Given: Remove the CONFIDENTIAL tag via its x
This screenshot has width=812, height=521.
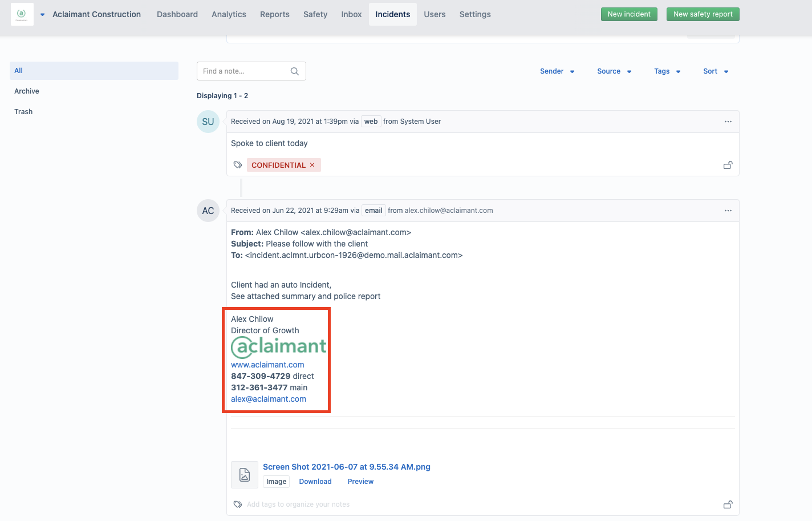Looking at the screenshot, I should pos(312,165).
